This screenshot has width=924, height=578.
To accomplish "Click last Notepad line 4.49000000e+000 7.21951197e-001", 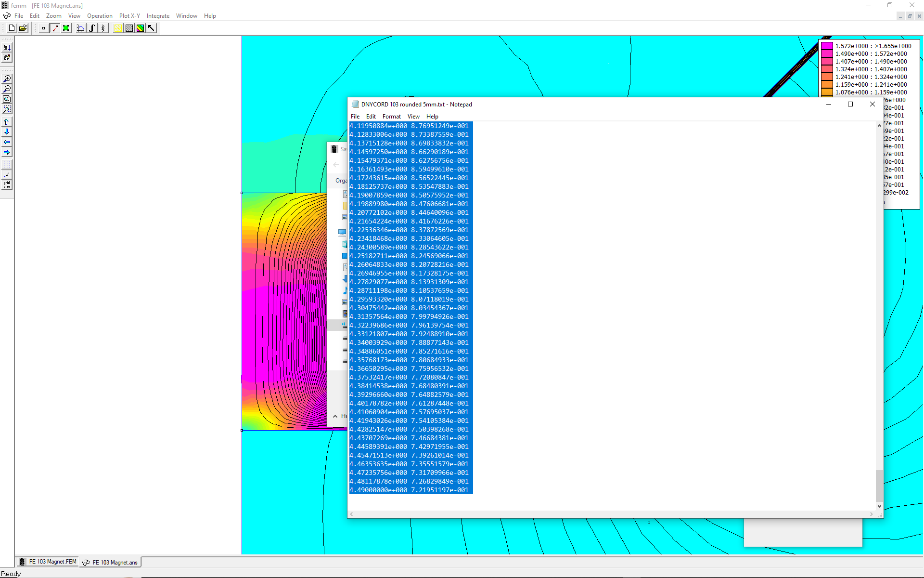I will click(409, 490).
